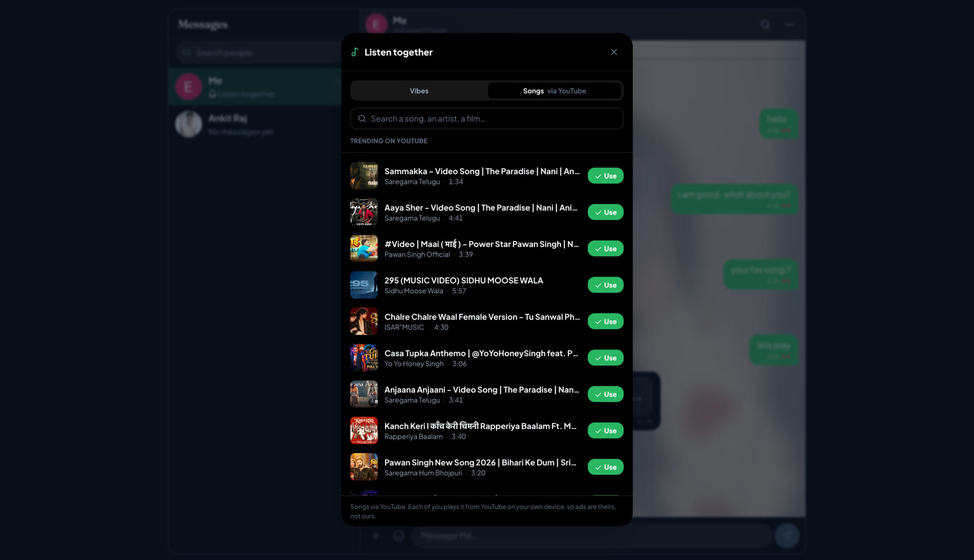The image size is (974, 560).
Task: Click the 295 (MUSIC VIDEO) SIDHU MOOSE WALA title
Action: pyautogui.click(x=464, y=281)
